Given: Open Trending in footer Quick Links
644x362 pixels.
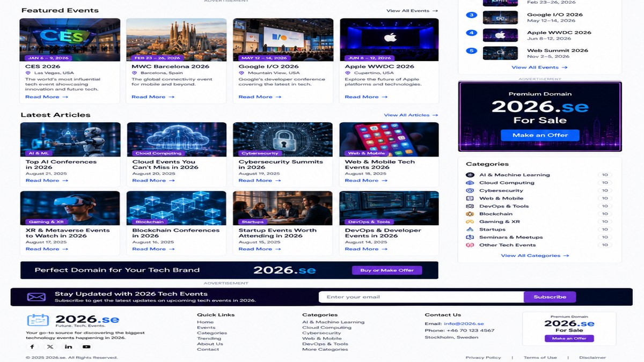Looking at the screenshot, I should tap(209, 339).
